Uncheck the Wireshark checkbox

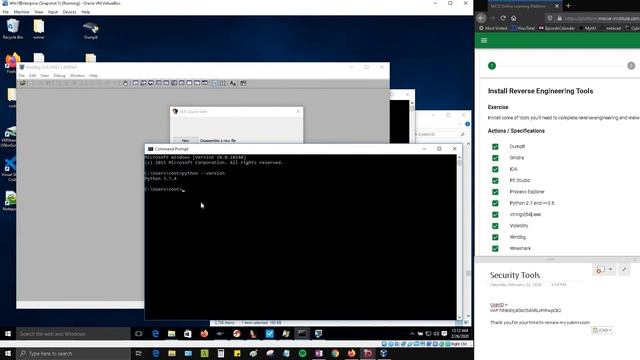[495, 248]
